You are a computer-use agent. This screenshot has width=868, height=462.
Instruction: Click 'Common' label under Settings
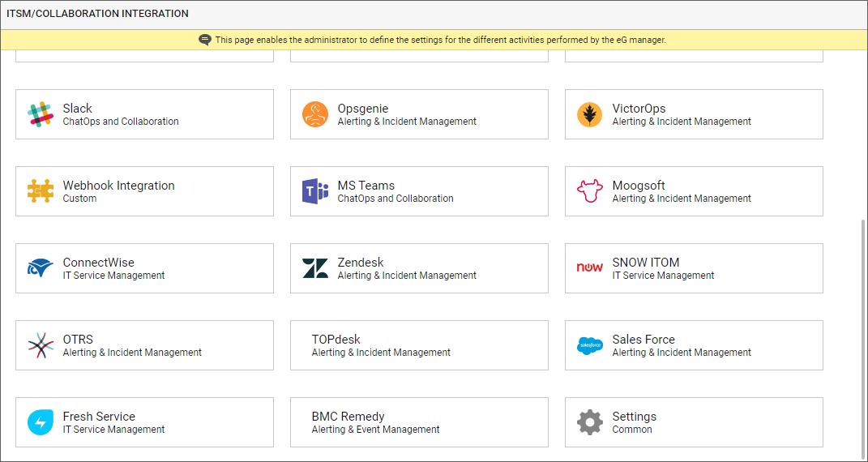click(x=632, y=430)
